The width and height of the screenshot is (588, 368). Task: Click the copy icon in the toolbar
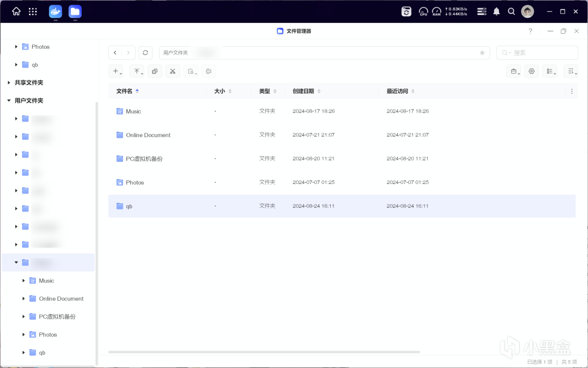point(155,71)
